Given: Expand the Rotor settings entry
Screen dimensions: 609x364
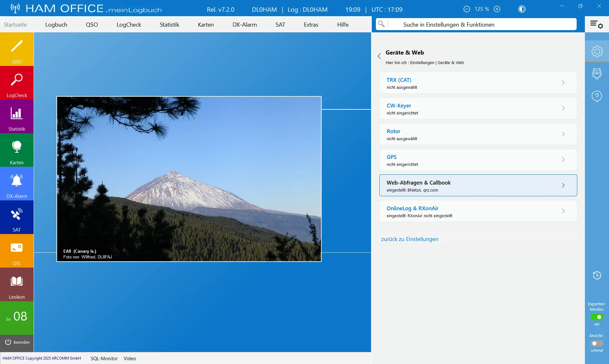Looking at the screenshot, I should tap(478, 134).
